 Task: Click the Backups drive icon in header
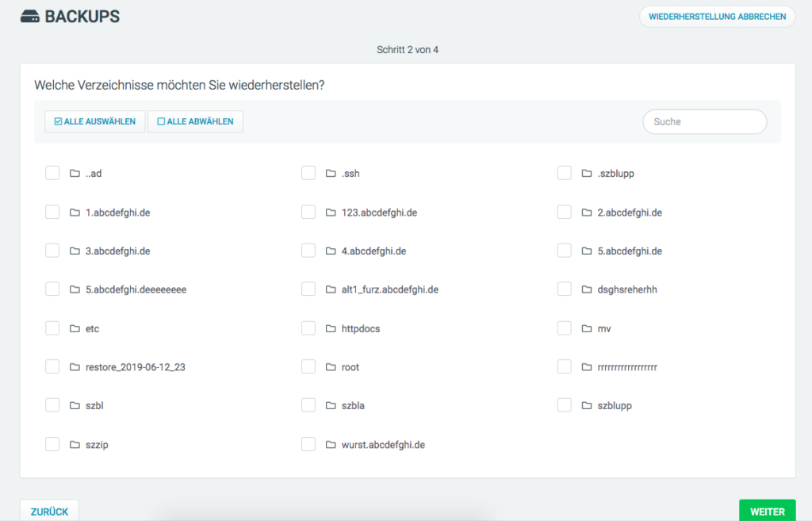point(29,17)
